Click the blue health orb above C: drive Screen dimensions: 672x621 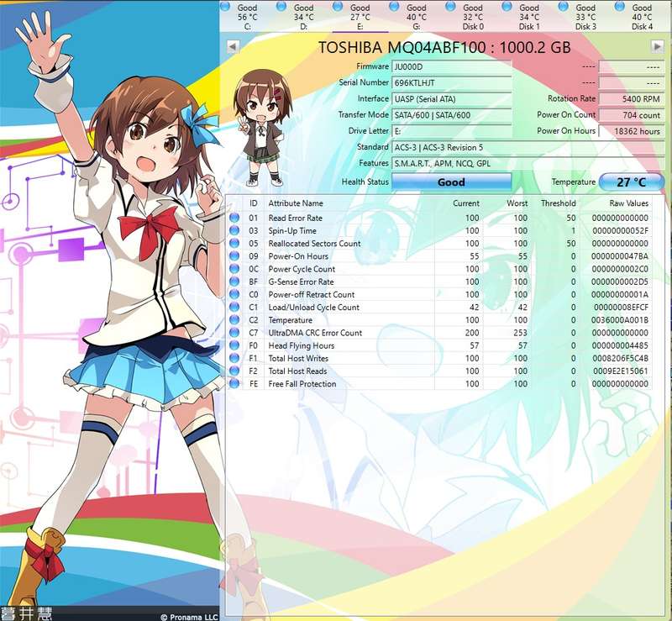(x=225, y=7)
